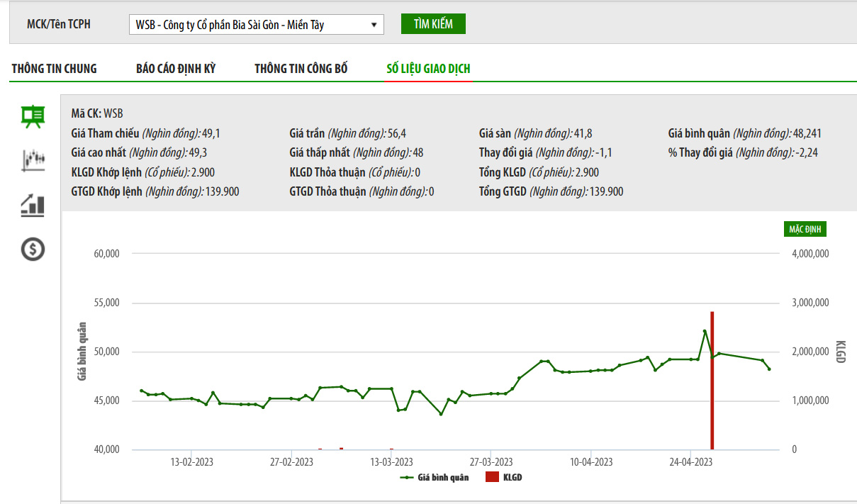The height and width of the screenshot is (504, 857).
Task: Toggle the Giá bình quân legend series
Action: pos(443,478)
